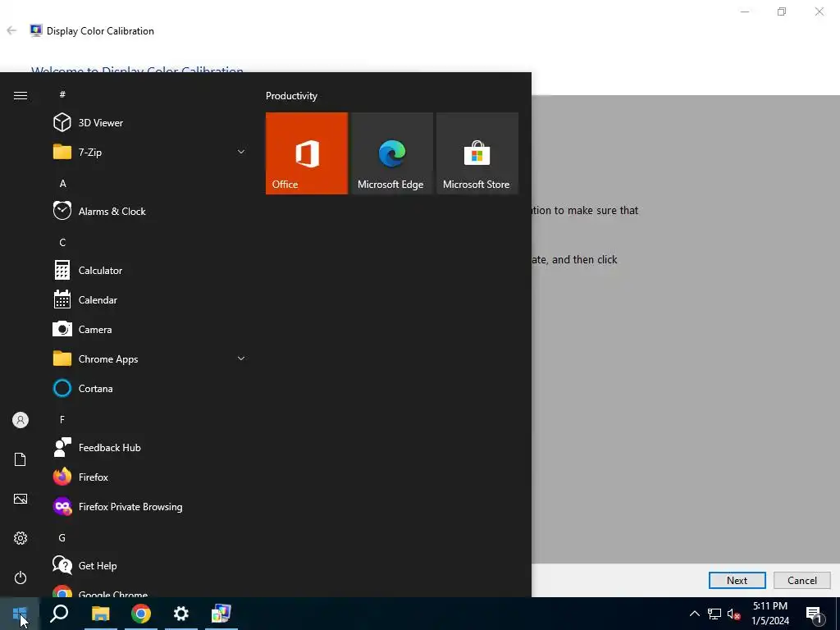The height and width of the screenshot is (630, 840).
Task: Open the taskbar clock and date
Action: 769,614
